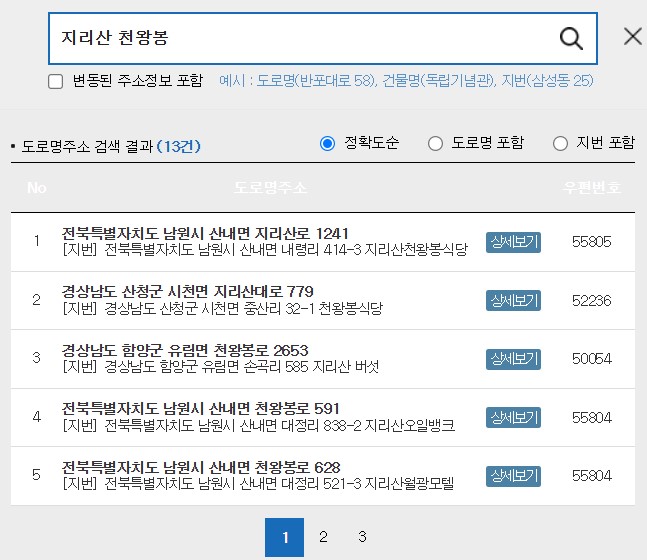Image resolution: width=647 pixels, height=560 pixels.
Task: Open 상세보기 for 천왕봉로 628
Action: pyautogui.click(x=513, y=476)
